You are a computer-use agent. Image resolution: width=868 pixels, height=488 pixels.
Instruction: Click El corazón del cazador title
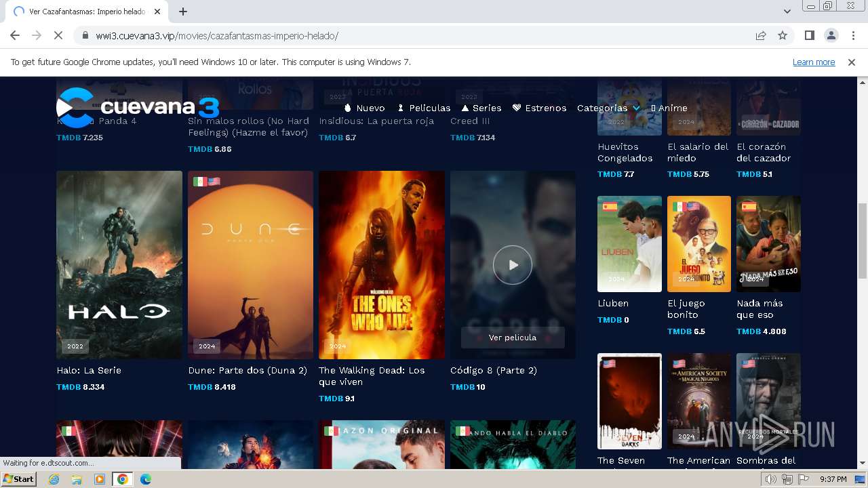coord(764,152)
